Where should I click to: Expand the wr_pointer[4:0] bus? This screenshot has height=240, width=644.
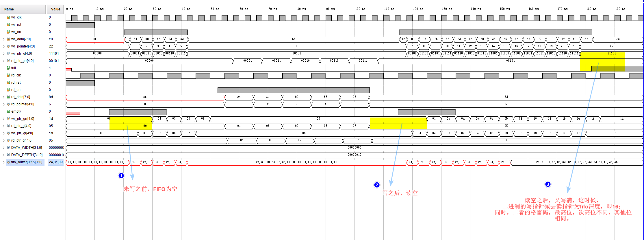pyautogui.click(x=3, y=46)
